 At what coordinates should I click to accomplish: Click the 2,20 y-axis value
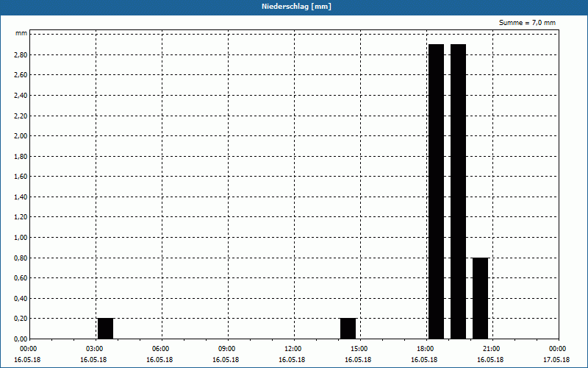21,116
